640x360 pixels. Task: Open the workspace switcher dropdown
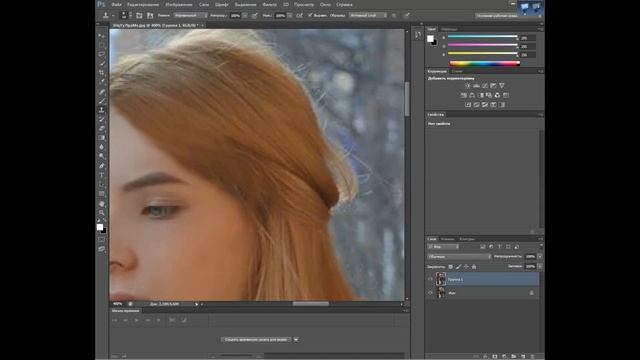[x=508, y=16]
